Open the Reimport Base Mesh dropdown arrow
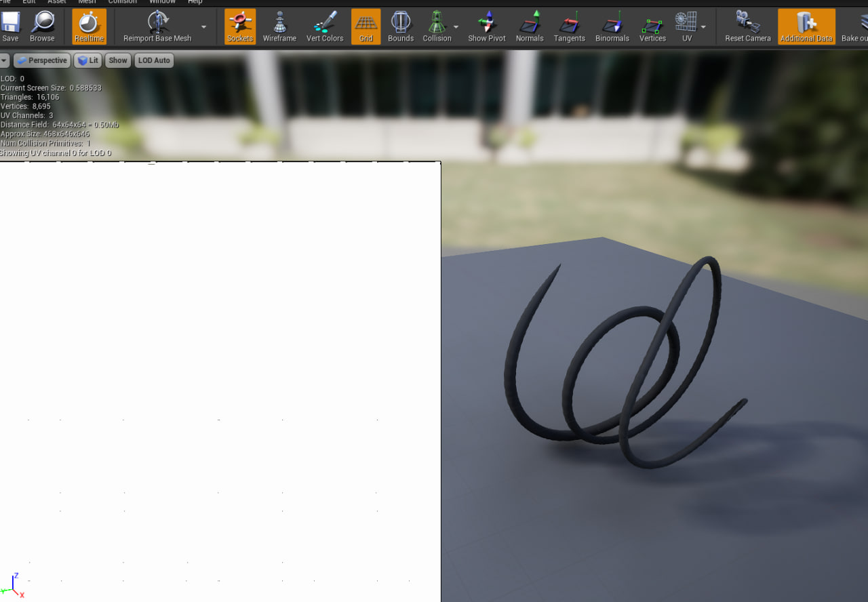Viewport: 868px width, 602px height. click(x=203, y=27)
